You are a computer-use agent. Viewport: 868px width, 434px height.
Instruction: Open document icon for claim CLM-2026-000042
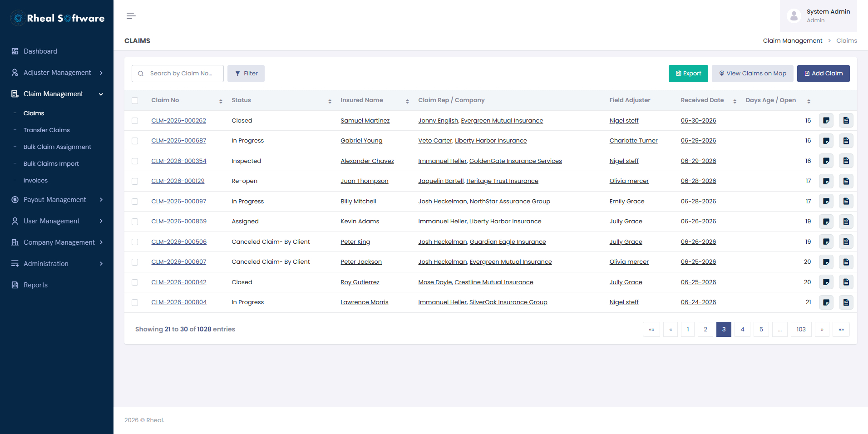coord(846,282)
